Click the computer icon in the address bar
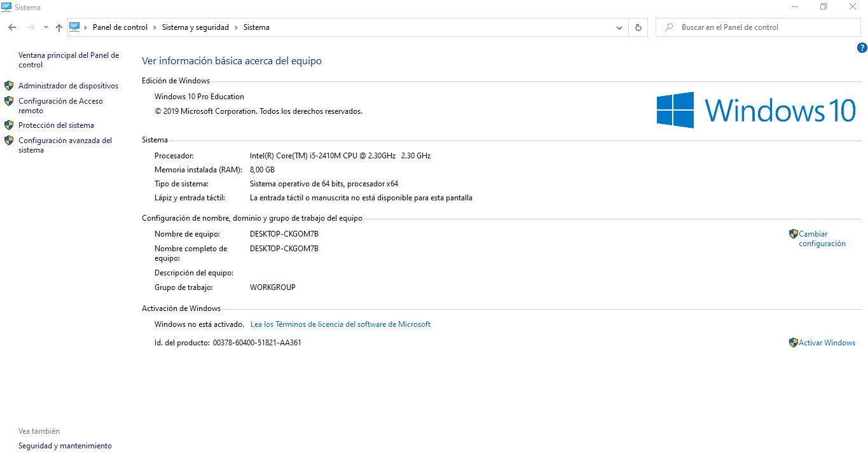Viewport: 868px width, 463px height. (x=74, y=27)
